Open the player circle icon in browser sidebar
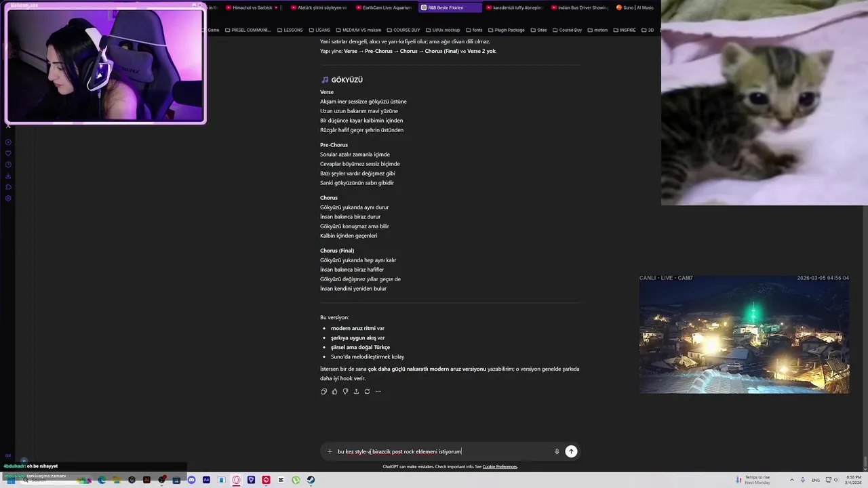The width and height of the screenshot is (868, 488). (8, 142)
